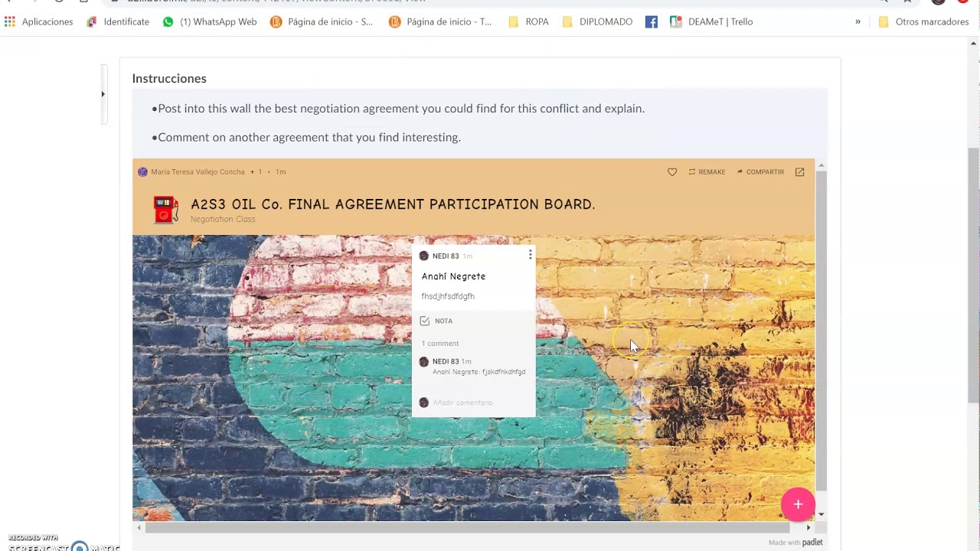Click the 'Made with padlet' link

795,543
